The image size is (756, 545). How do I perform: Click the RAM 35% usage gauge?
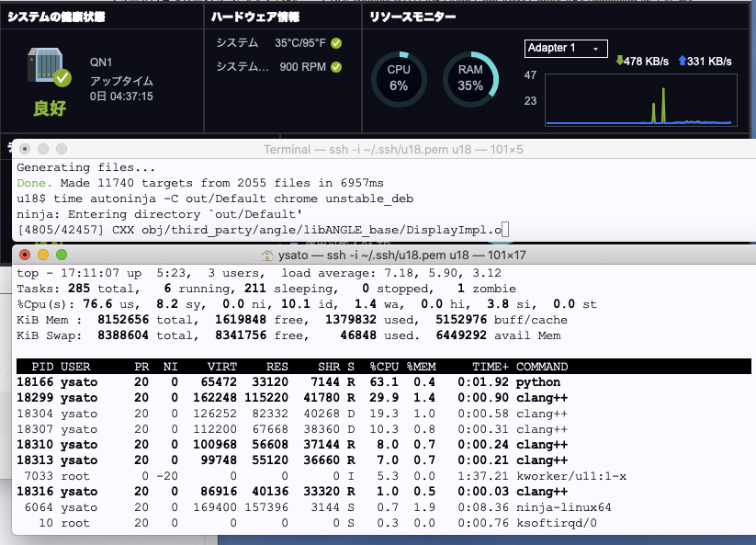[x=469, y=78]
